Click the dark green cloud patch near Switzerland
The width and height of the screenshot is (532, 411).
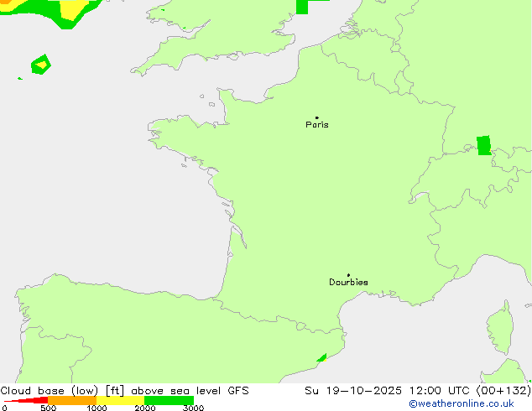[x=484, y=145]
